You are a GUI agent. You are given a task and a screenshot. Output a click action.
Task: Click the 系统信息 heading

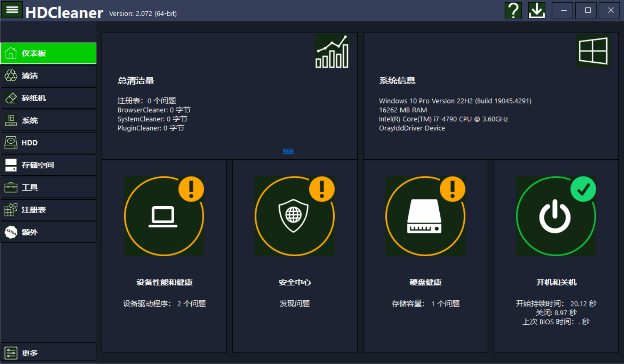397,81
